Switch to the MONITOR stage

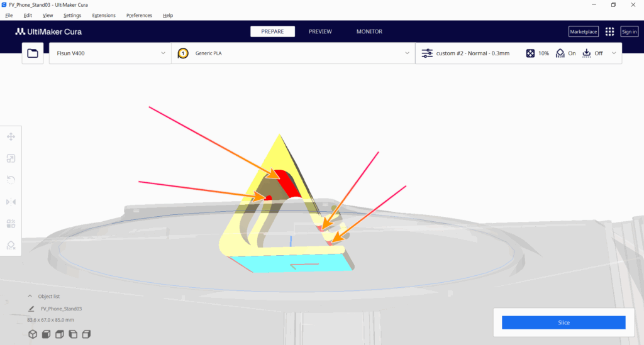(x=369, y=31)
